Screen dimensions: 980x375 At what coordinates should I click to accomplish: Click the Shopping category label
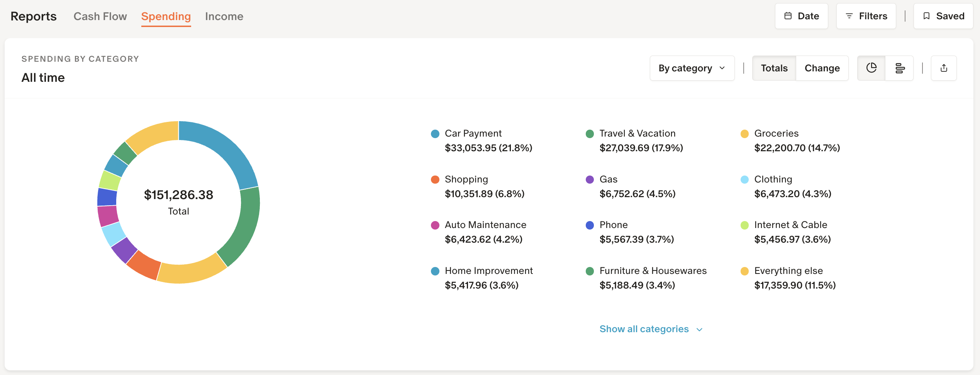pyautogui.click(x=466, y=179)
